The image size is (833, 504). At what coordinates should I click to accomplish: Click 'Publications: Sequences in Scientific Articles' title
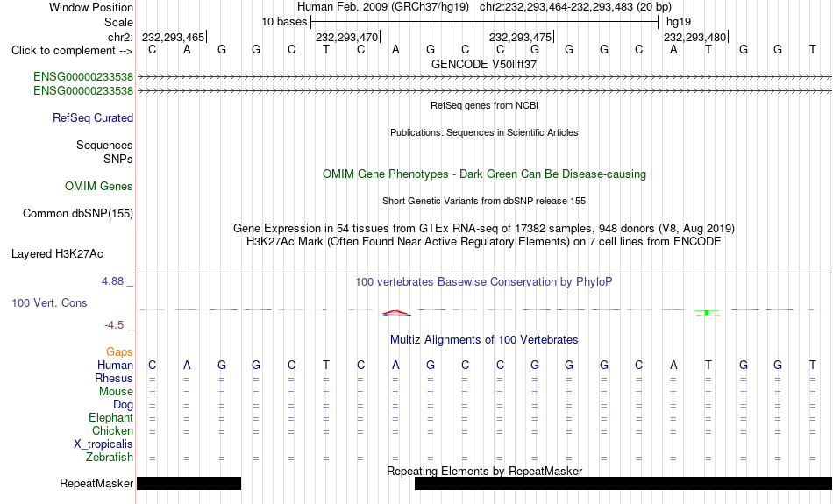484,132
